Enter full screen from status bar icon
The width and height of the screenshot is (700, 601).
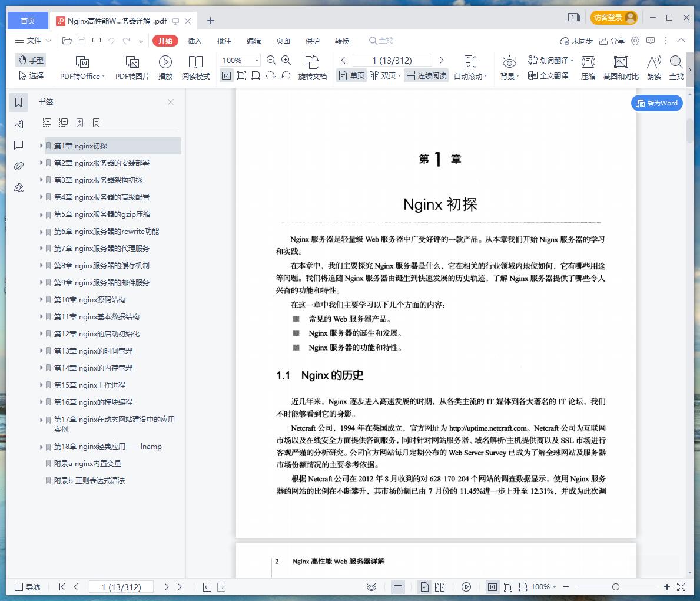pyautogui.click(x=681, y=587)
